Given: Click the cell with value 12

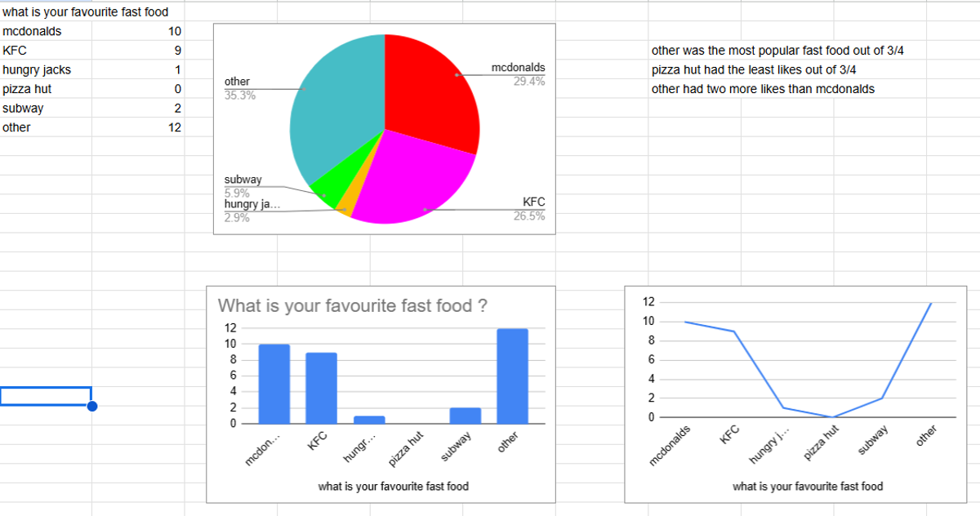Looking at the screenshot, I should coord(175,127).
